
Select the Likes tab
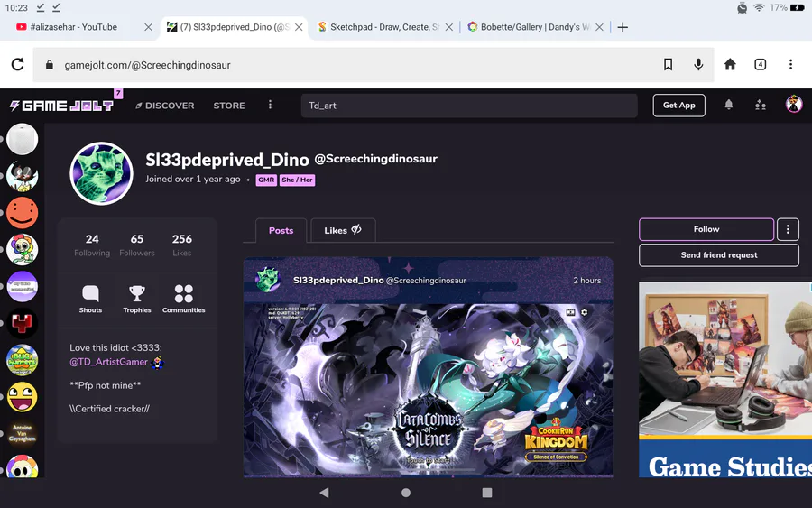click(x=343, y=230)
